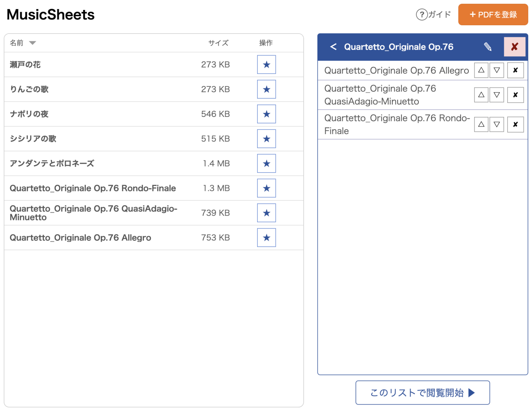Image resolution: width=532 pixels, height=409 pixels.
Task: Start viewing with このリストで閲覧開始 button
Action: 422,392
